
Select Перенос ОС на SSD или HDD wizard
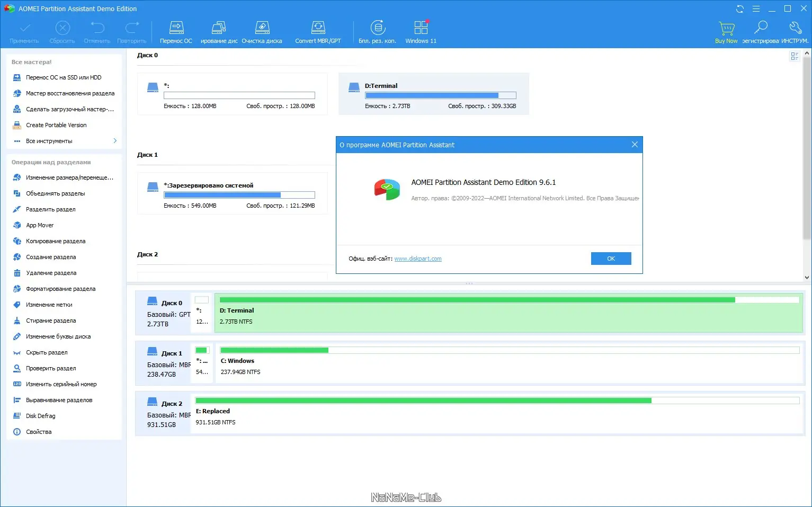pos(64,77)
